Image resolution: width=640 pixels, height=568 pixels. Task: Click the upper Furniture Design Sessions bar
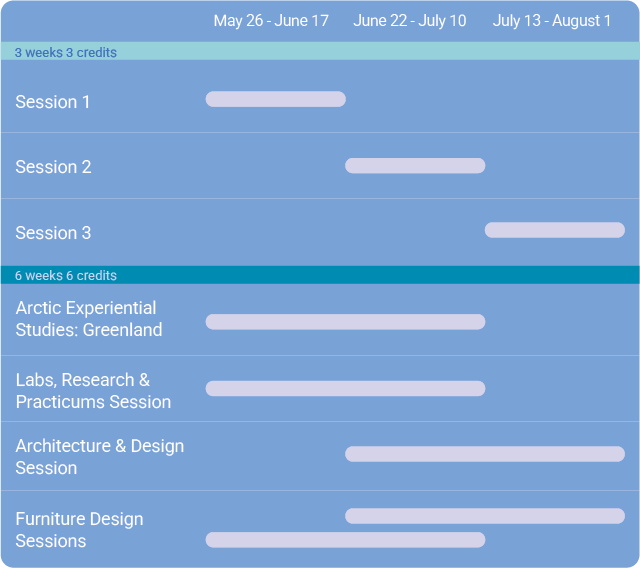pyautogui.click(x=485, y=516)
